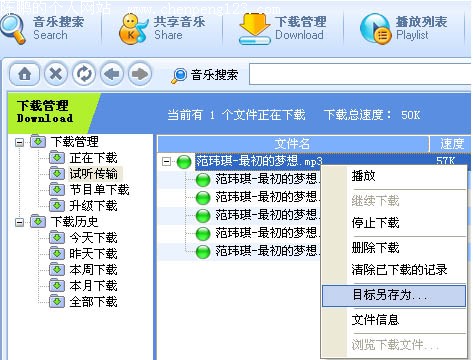
Task: Click the Refresh toolbar button
Action: pyautogui.click(x=84, y=74)
